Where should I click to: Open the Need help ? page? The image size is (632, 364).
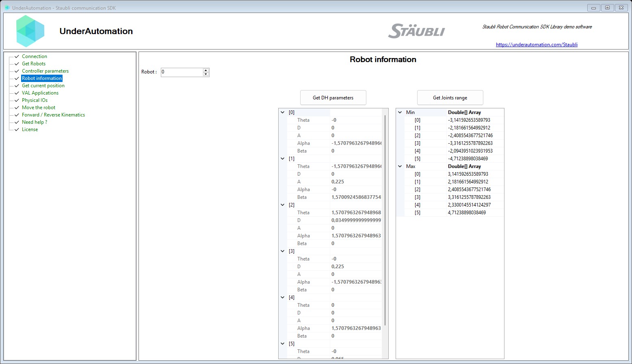click(35, 122)
